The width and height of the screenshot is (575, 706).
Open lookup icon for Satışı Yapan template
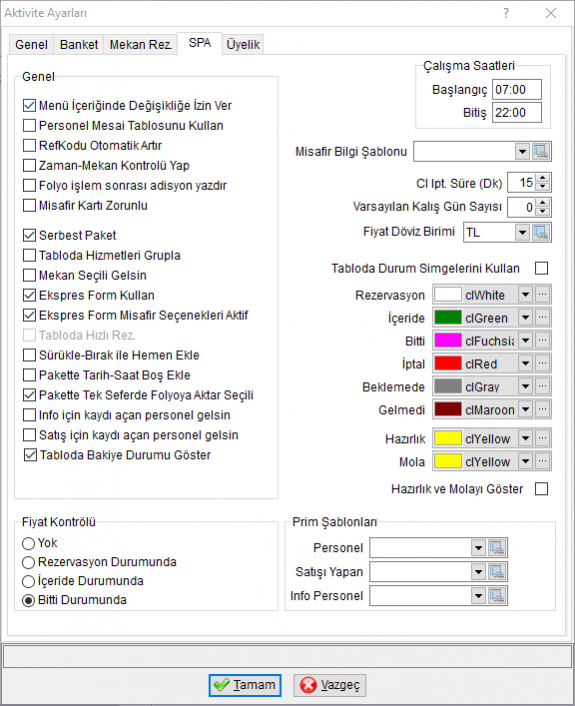point(497,572)
